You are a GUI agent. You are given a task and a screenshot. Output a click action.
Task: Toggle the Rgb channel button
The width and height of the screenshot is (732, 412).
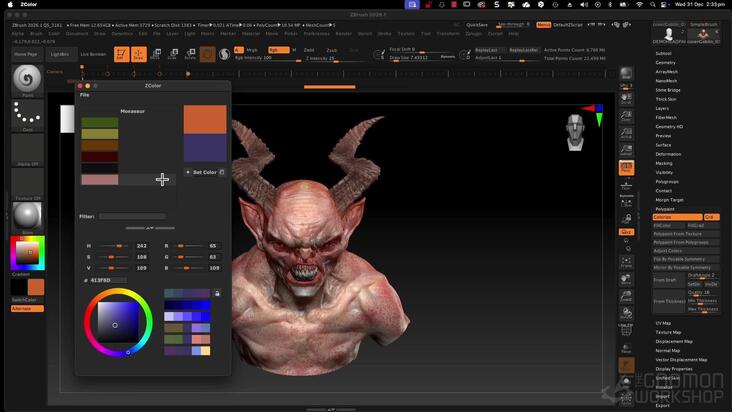[x=278, y=50]
